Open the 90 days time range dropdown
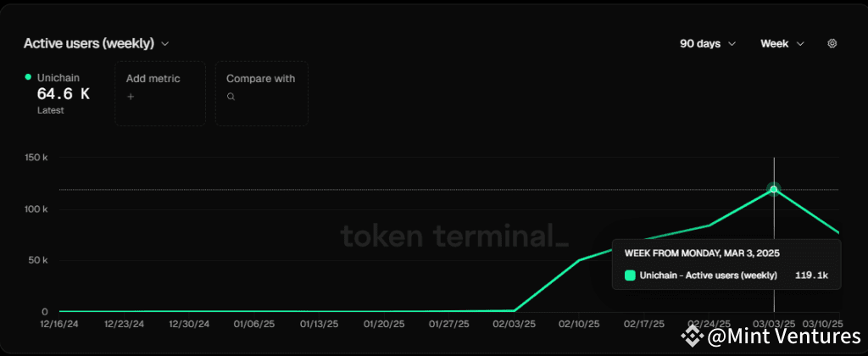The width and height of the screenshot is (868, 356). tap(707, 43)
